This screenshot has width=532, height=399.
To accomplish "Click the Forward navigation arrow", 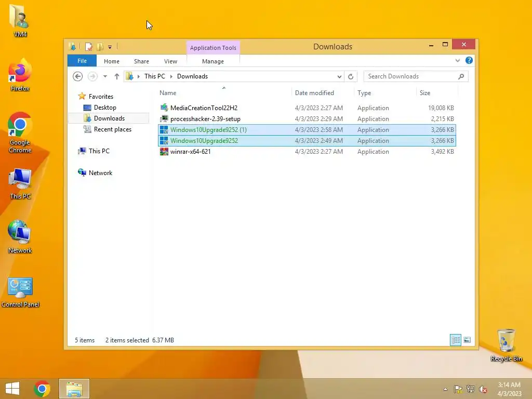I will [92, 76].
